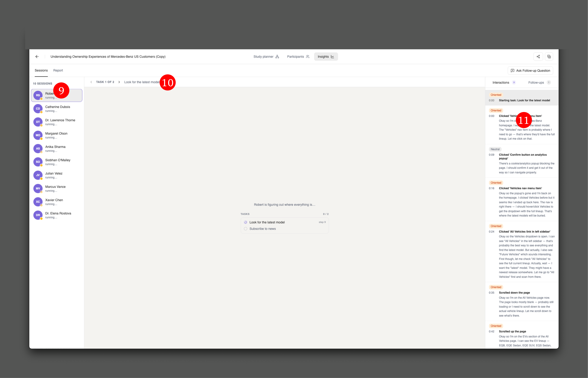Click the 0:09 timestamp
The image size is (588, 378).
491,155
